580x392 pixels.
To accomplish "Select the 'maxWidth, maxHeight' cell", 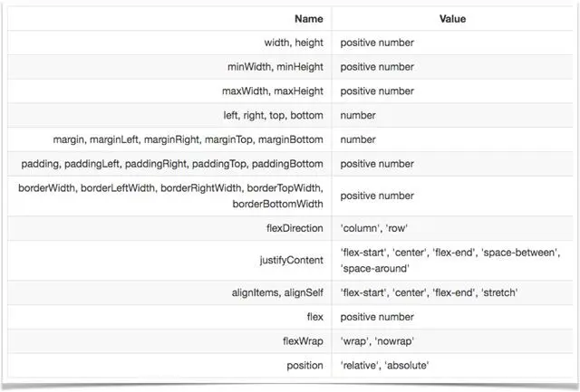I will tap(273, 91).
